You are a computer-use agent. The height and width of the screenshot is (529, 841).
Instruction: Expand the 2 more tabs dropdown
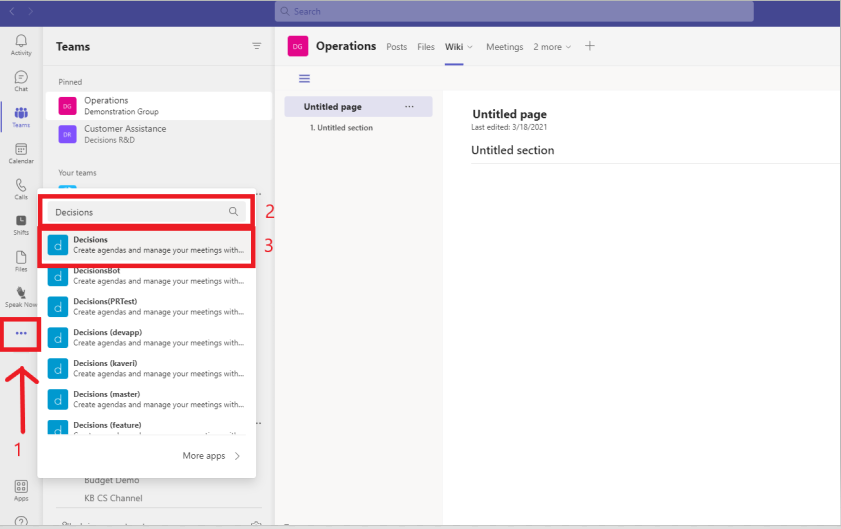coord(552,47)
